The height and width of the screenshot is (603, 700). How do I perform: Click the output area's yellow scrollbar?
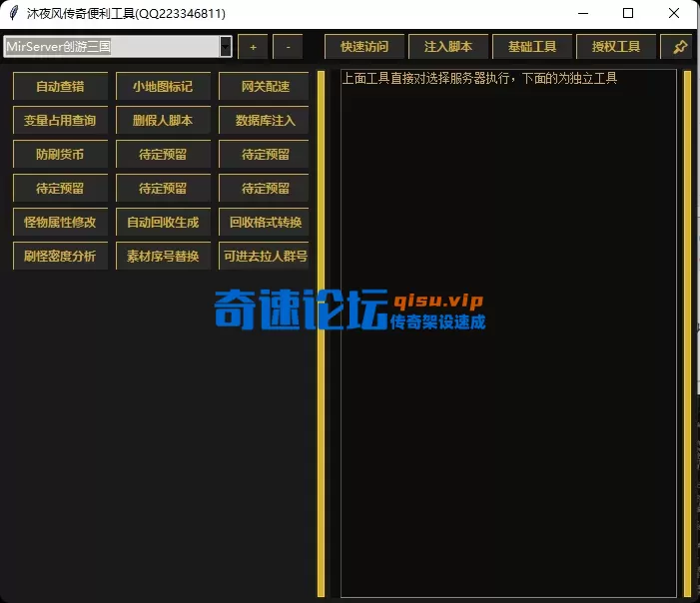[x=687, y=333]
